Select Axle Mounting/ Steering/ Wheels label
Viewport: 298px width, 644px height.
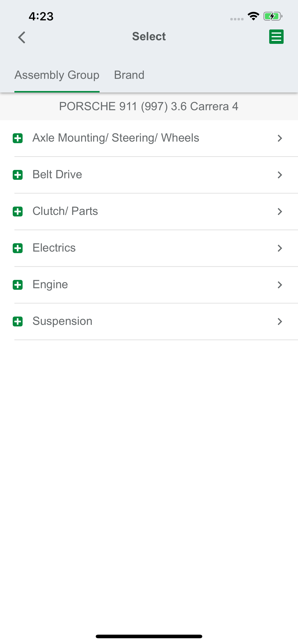116,138
